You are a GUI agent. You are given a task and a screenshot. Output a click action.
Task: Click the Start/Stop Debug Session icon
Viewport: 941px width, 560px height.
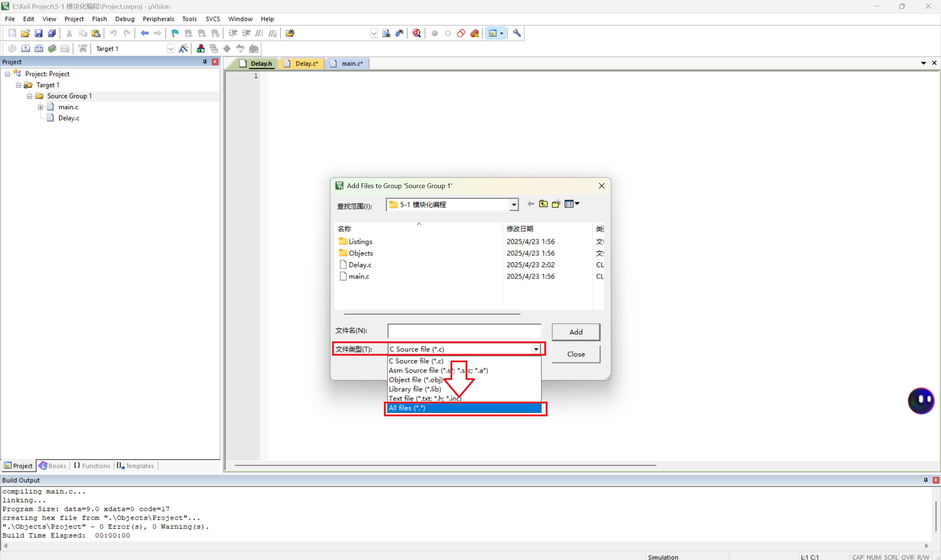417,33
